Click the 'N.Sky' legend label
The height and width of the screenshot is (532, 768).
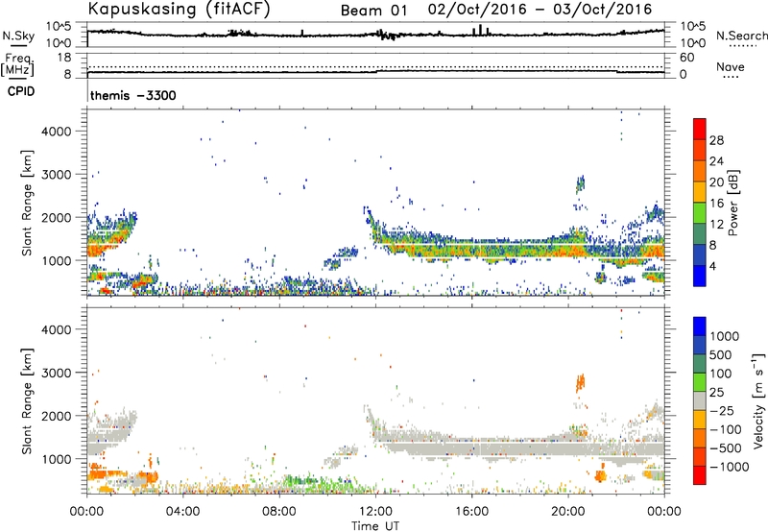point(18,36)
